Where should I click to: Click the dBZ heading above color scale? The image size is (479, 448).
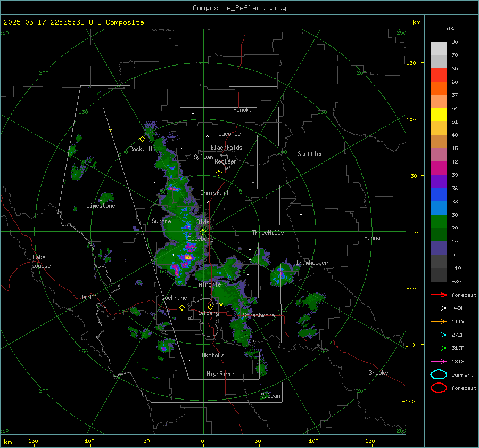[x=451, y=29]
